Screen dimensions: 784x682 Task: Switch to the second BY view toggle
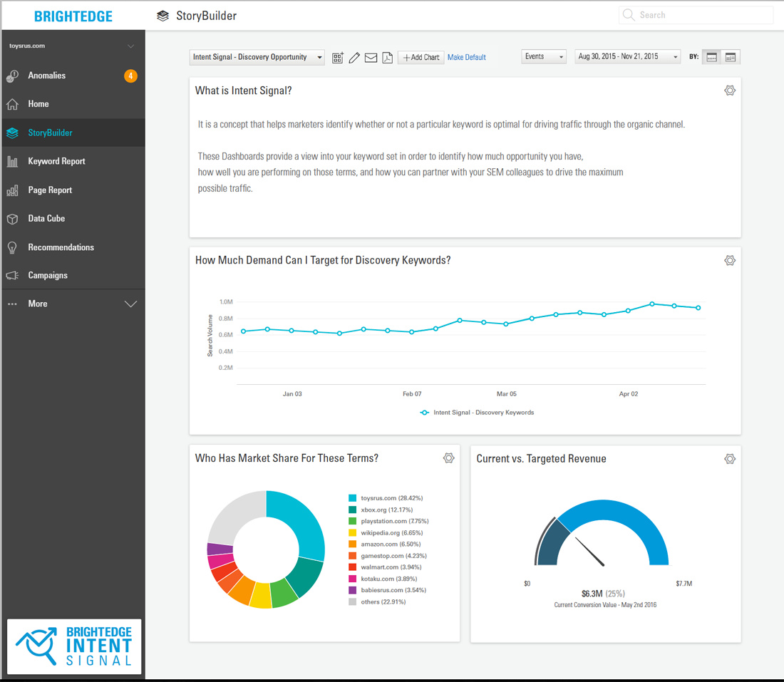tap(731, 57)
